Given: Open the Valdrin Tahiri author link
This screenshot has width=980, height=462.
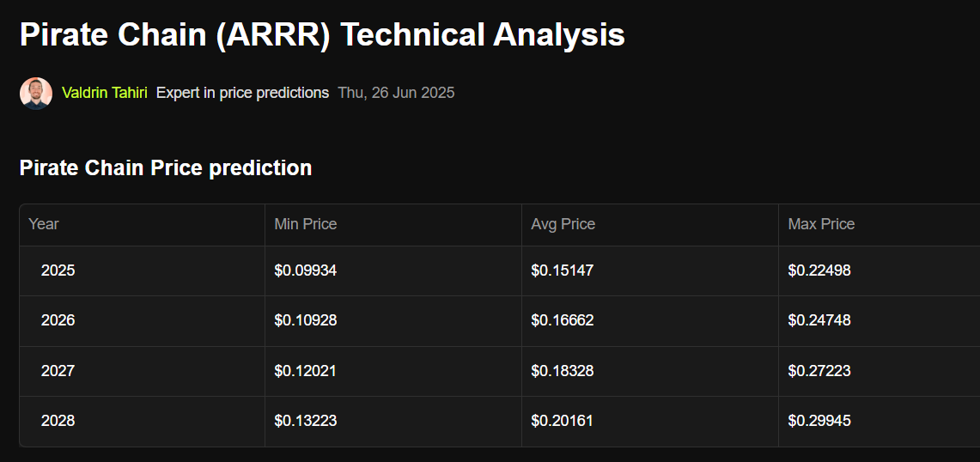Looking at the screenshot, I should 105,93.
